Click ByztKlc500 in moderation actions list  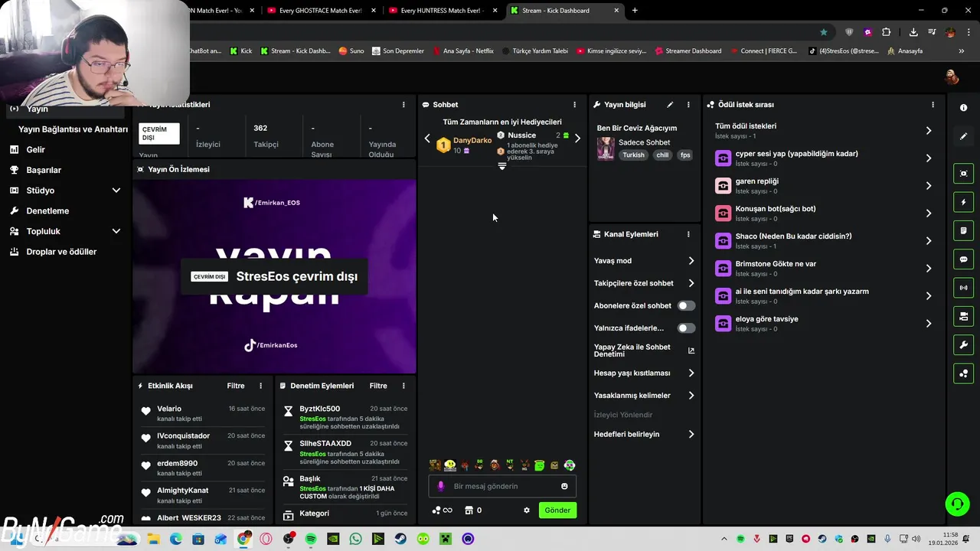(320, 409)
